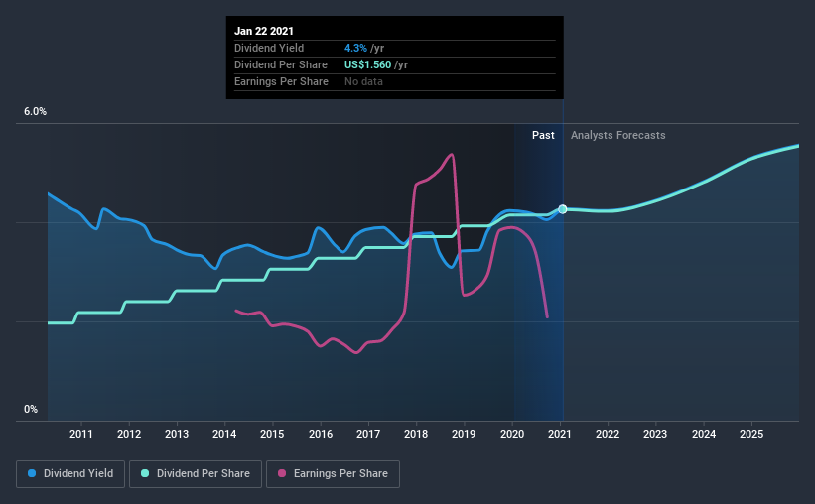The width and height of the screenshot is (815, 504).
Task: Click the Jan 22 2021 tooltip date
Action: [264, 31]
